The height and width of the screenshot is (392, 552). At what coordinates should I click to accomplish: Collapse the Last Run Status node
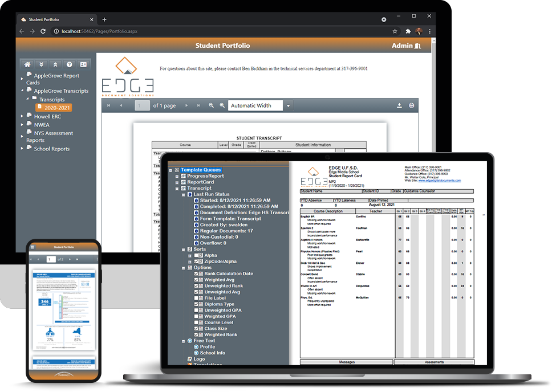pos(184,195)
